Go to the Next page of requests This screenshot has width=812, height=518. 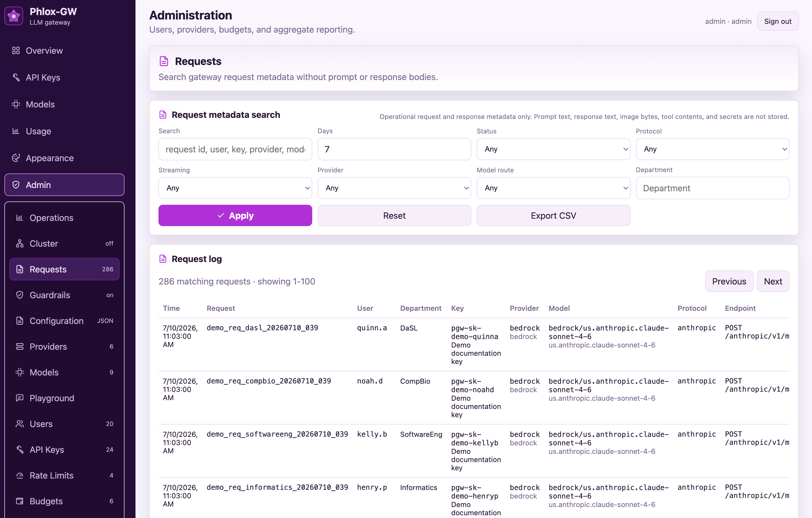pos(773,281)
